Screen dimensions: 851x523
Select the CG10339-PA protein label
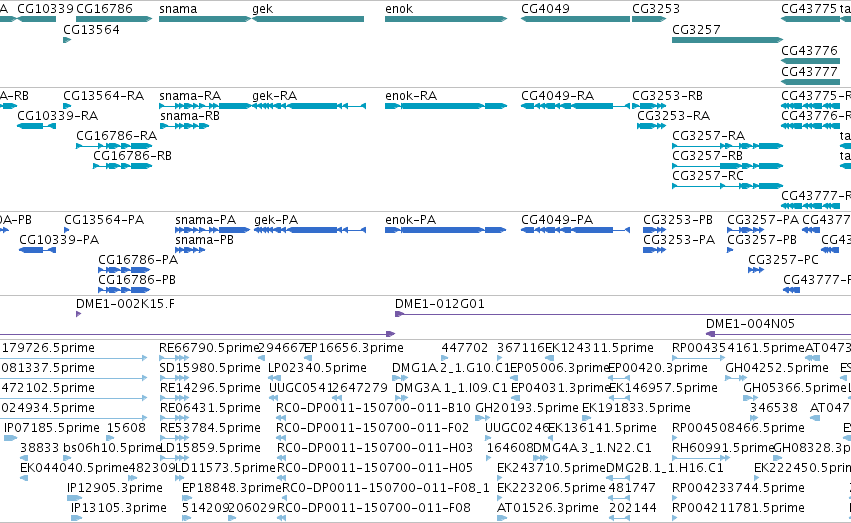tap(59, 240)
